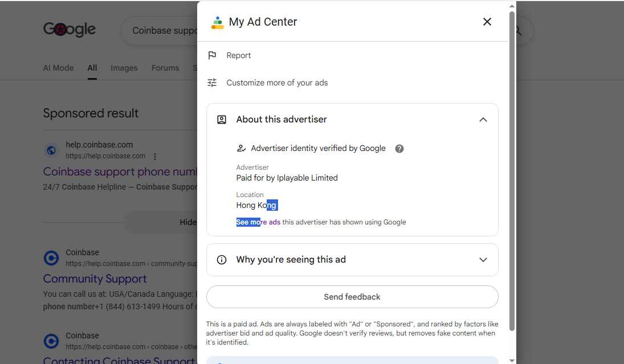Viewport: 624px width, 364px height.
Task: Click the scrollbar up arrow
Action: 512,6
